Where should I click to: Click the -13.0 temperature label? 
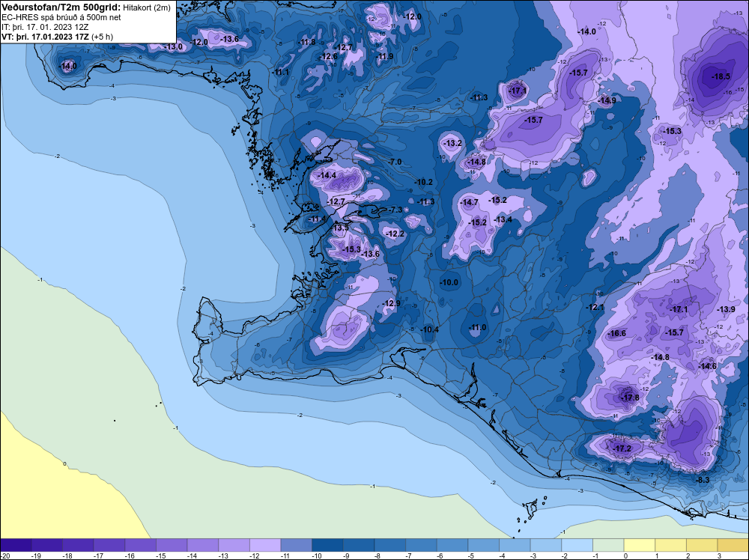coord(174,46)
